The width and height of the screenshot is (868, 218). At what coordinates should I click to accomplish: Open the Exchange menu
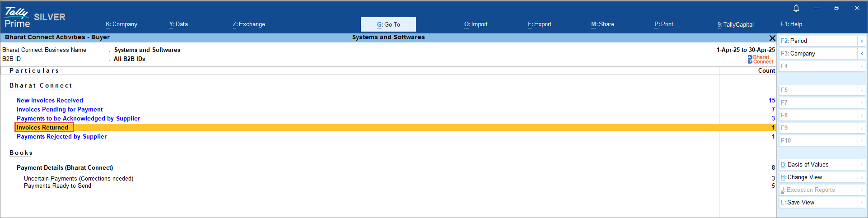pos(249,24)
